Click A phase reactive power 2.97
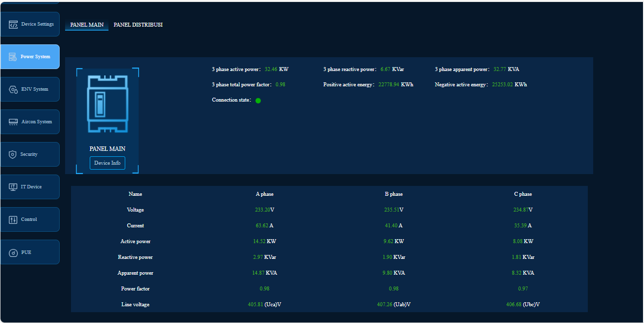Viewport: 644px width, 323px height. click(258, 257)
